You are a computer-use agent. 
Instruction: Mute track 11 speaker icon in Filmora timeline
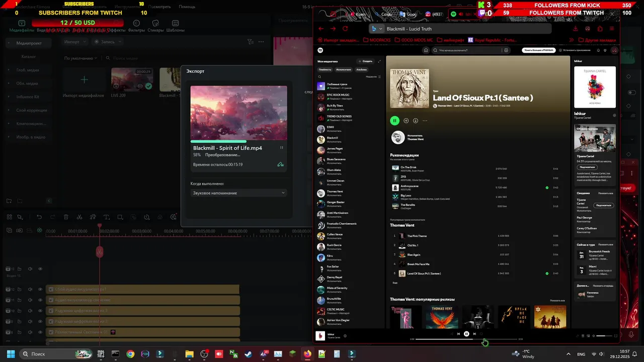[x=30, y=300]
